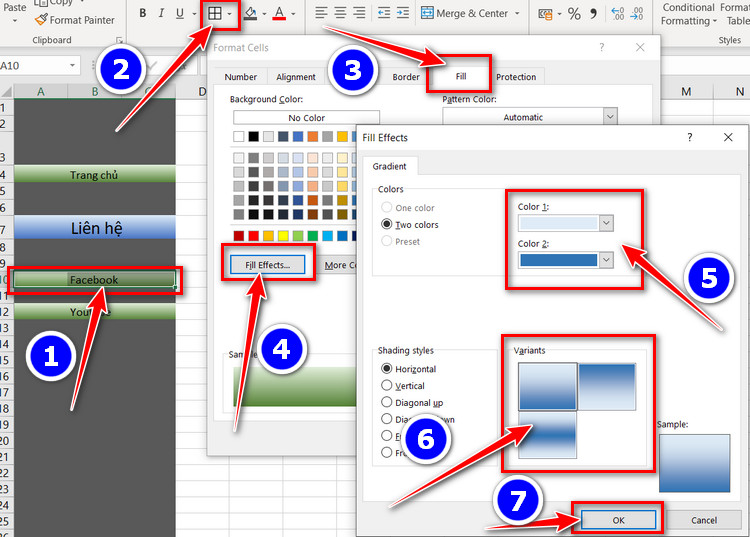The image size is (750, 537).
Task: Toggle Underline formatting in ribbon
Action: [180, 13]
